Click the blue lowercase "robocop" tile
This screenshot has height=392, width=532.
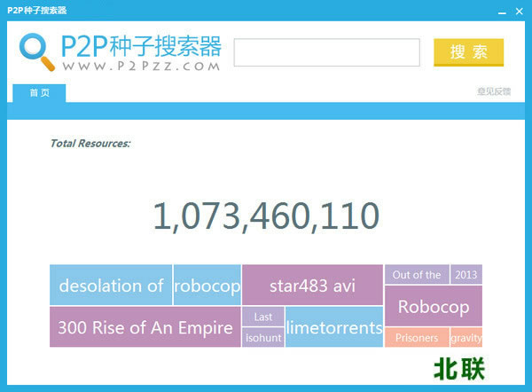[x=207, y=286]
